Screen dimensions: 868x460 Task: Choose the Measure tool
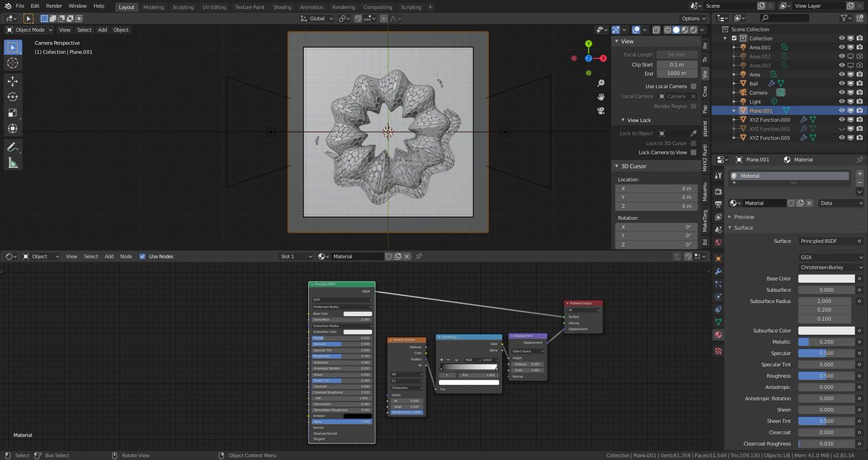12,163
